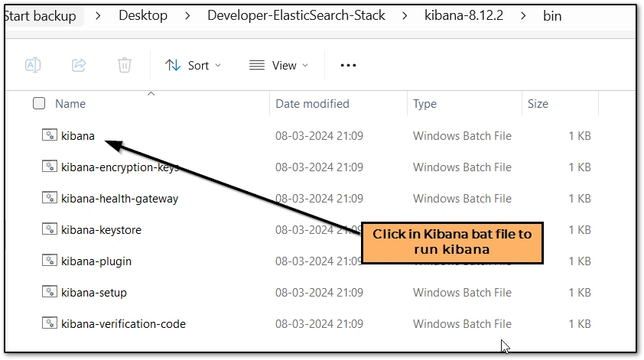Click the 1 KB size of kibana

(x=580, y=136)
